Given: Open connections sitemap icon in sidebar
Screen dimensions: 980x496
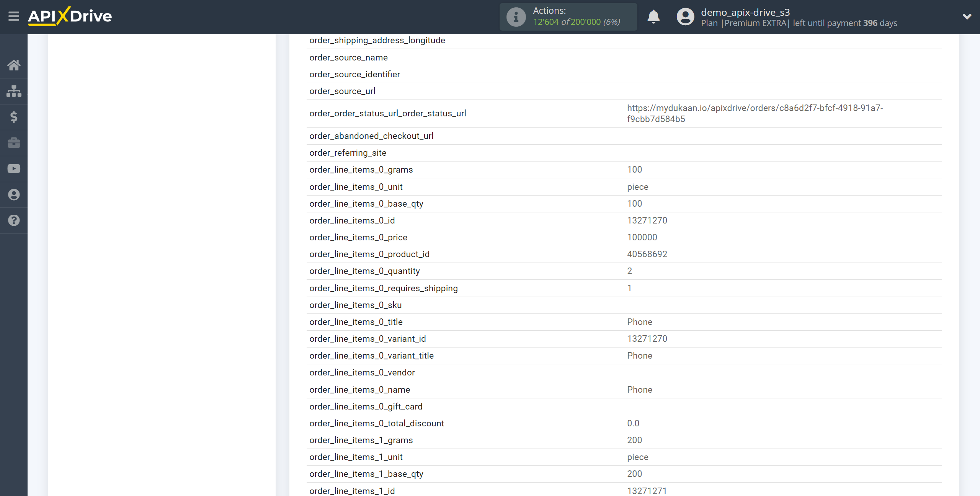Looking at the screenshot, I should point(14,91).
